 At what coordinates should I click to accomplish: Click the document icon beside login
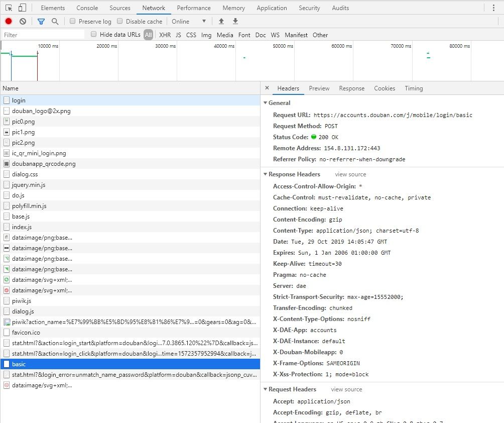[7, 100]
